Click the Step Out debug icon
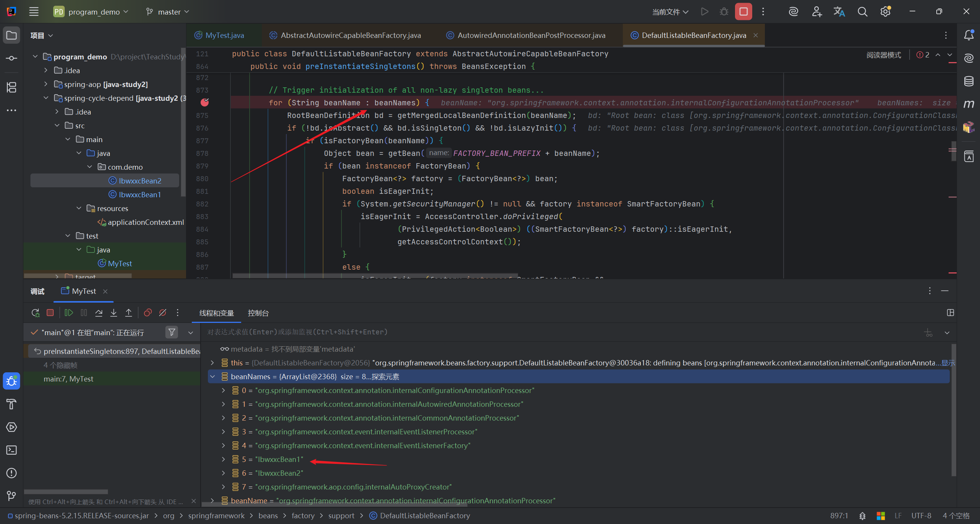Screen dimensions: 980x524 pyautogui.click(x=129, y=313)
